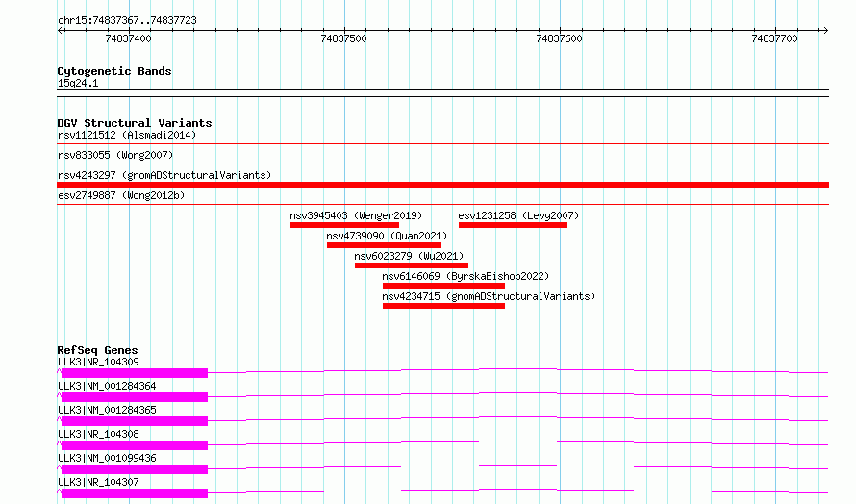Open the ULK3|NM_001099436 gene label
Viewport: 856px width, 504px height.
point(107,458)
